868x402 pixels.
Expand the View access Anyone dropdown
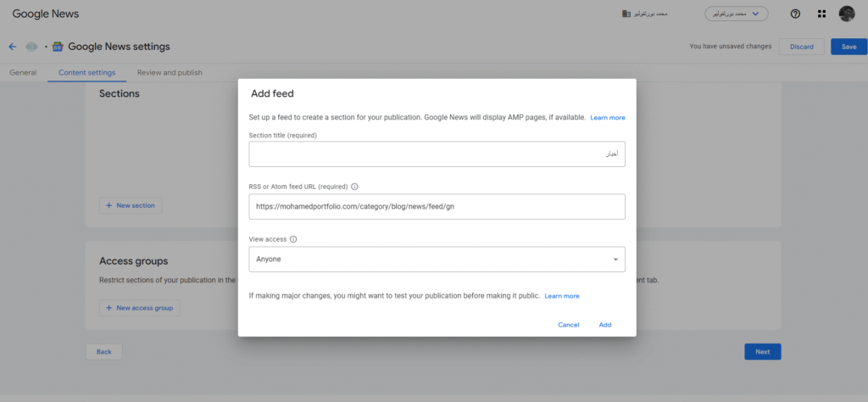pyautogui.click(x=437, y=260)
